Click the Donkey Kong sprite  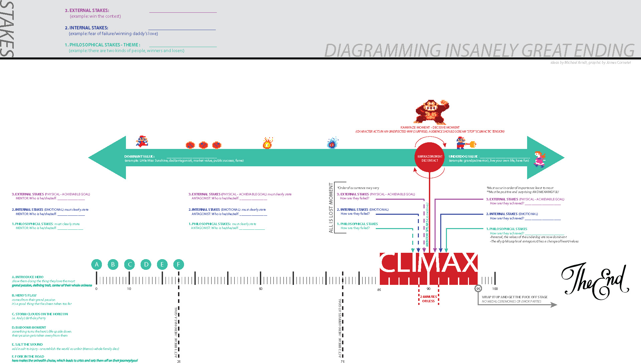(431, 112)
